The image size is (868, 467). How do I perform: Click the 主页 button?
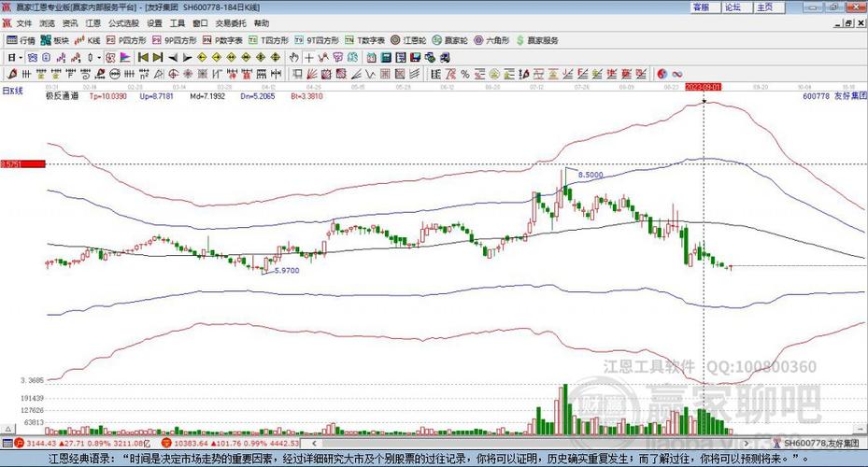(x=769, y=7)
